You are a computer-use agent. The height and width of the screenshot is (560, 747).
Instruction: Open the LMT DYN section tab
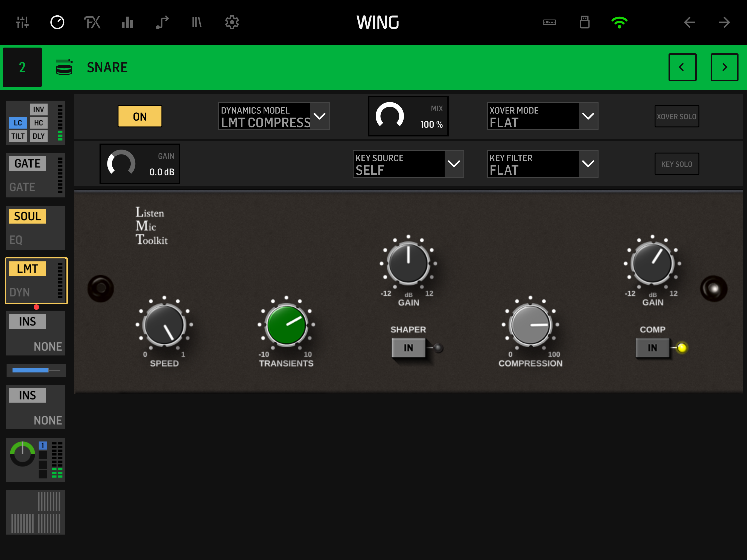coord(36,281)
